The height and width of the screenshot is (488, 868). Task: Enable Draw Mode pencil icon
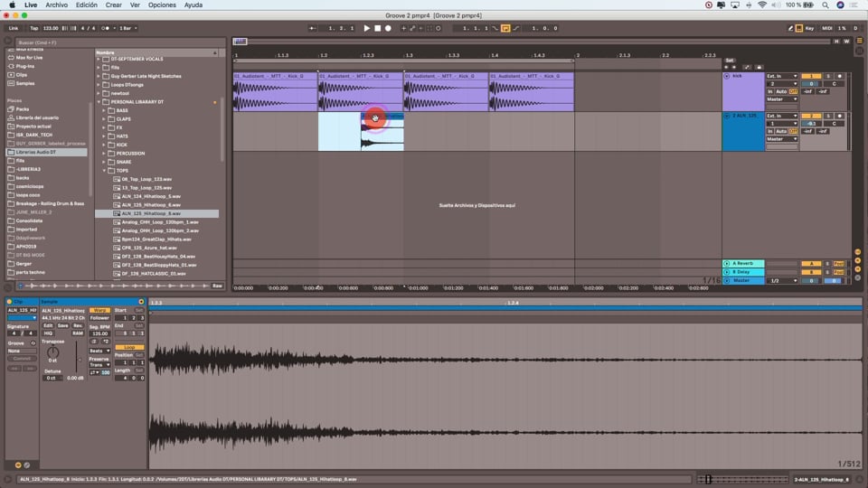coord(790,28)
